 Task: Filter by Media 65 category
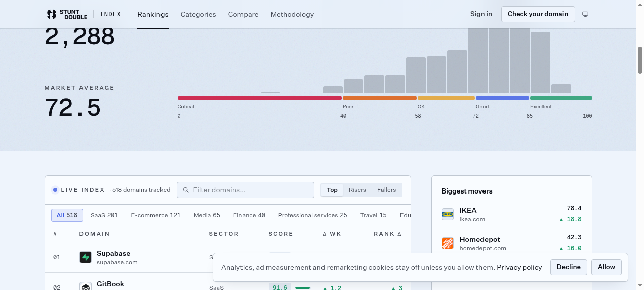[x=207, y=215]
